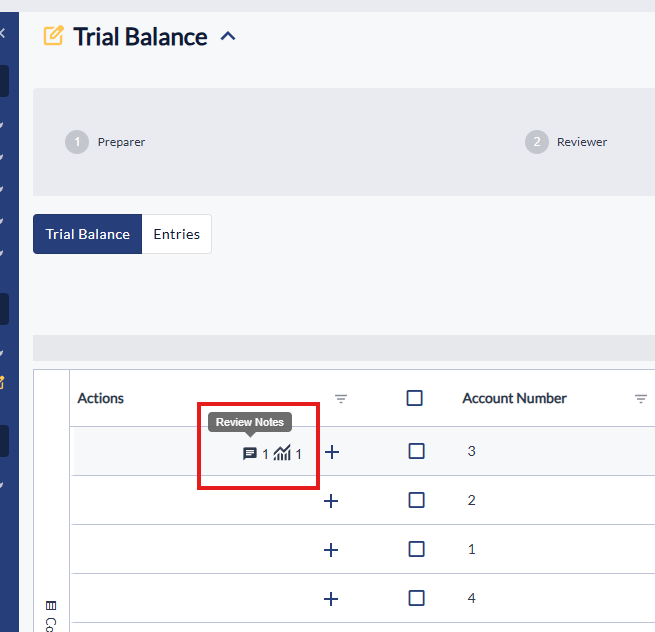Open the Account Number column filter menu
This screenshot has height=632, width=655.
click(641, 399)
